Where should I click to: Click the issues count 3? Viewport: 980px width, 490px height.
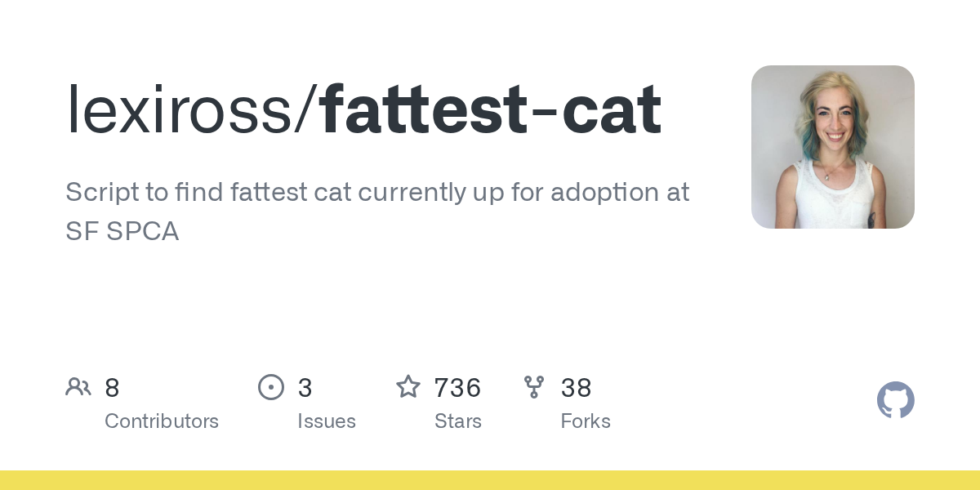[x=305, y=388]
